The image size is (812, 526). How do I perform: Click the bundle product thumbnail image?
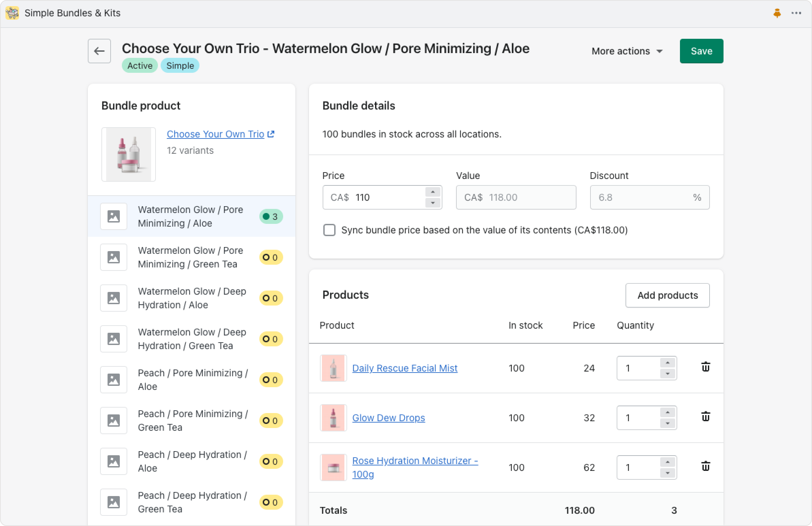pos(129,154)
